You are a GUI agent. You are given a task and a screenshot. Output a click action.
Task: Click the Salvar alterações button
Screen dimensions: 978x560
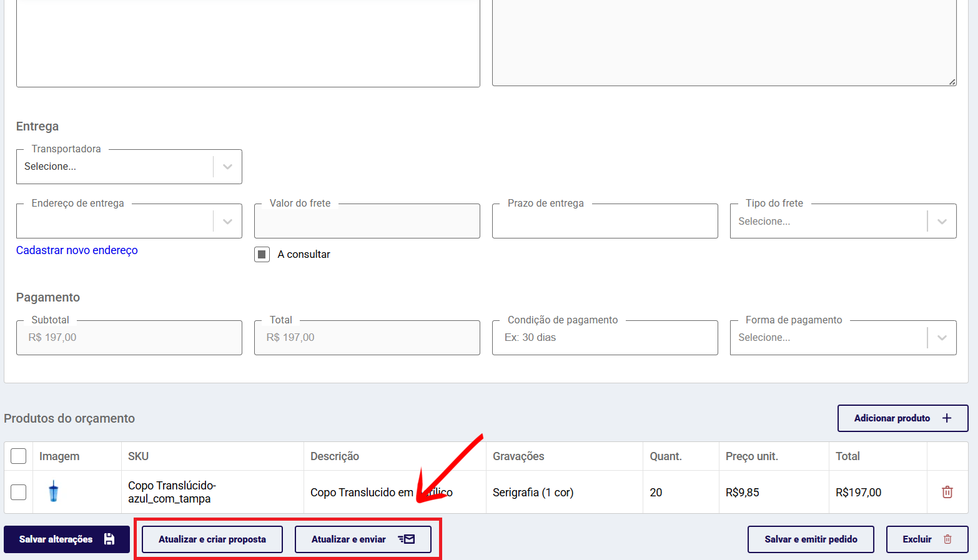(x=67, y=539)
